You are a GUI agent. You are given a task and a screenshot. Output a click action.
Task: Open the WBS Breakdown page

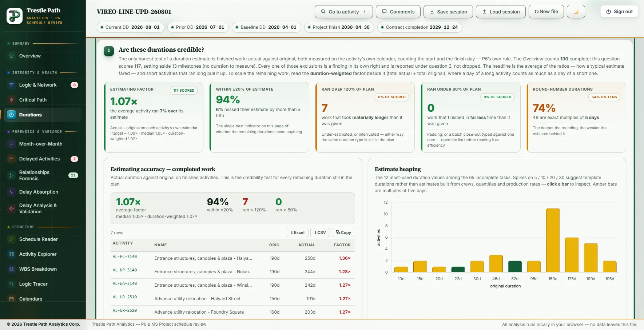tap(42, 269)
